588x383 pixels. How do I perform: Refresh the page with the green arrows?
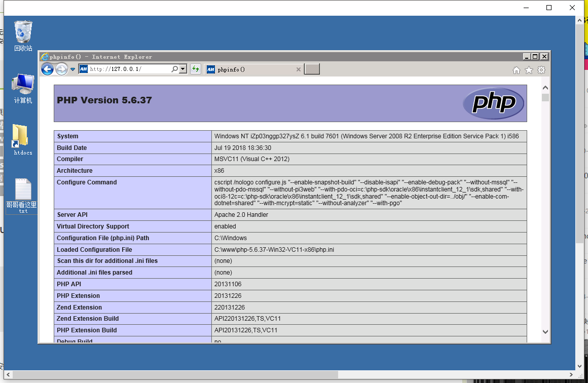(196, 69)
